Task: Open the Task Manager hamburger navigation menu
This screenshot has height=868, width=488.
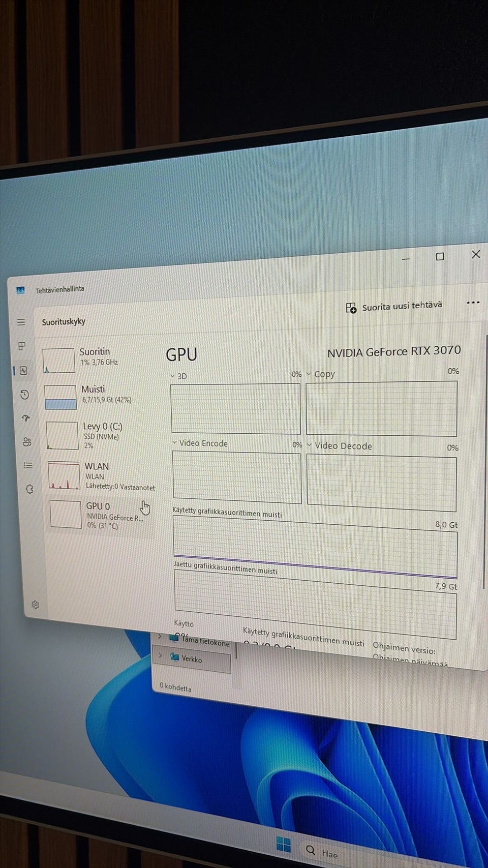Action: click(21, 322)
